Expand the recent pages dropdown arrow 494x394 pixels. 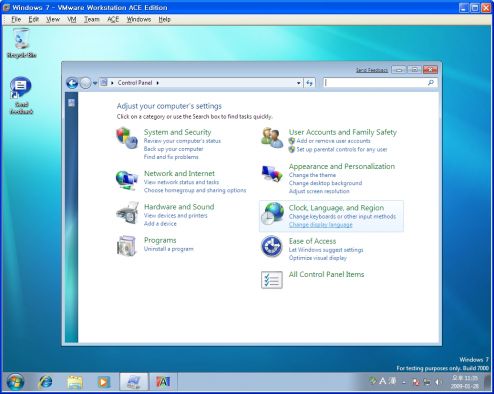(x=95, y=83)
